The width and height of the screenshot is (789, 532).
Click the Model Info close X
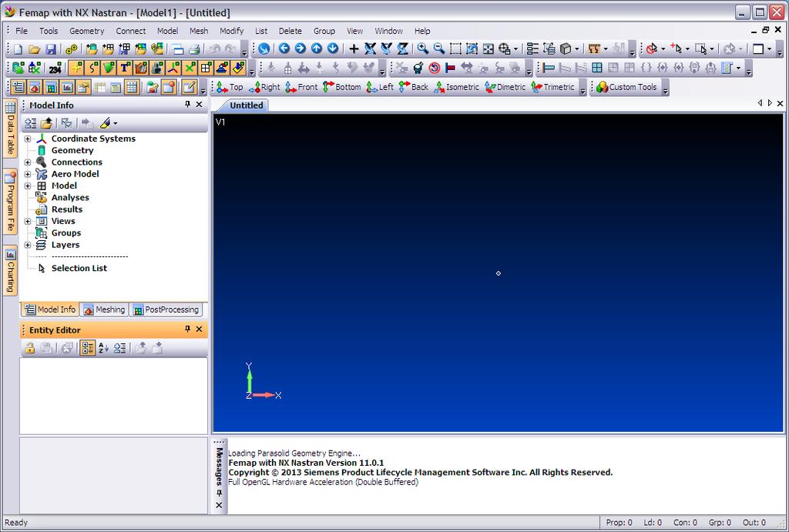click(200, 104)
